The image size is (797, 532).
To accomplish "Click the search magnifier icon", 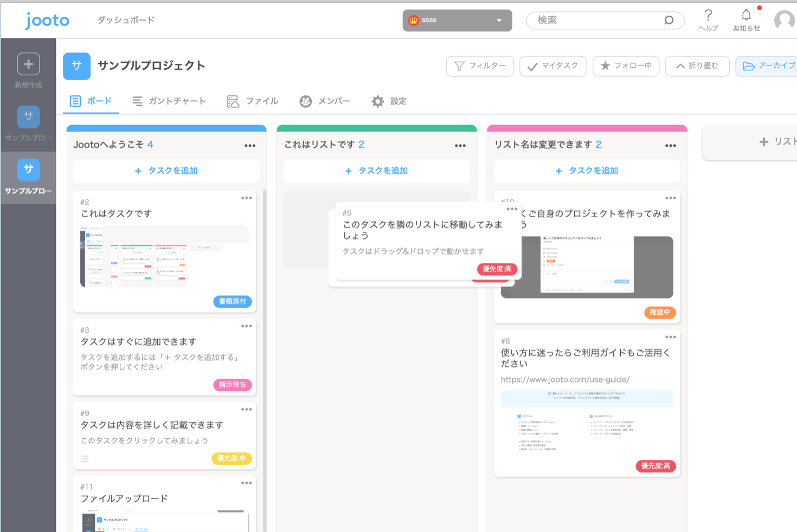I will [669, 21].
